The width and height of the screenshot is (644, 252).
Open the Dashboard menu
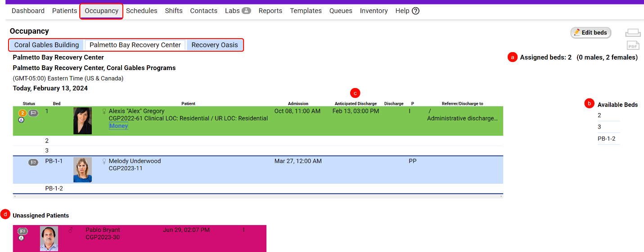tap(28, 11)
